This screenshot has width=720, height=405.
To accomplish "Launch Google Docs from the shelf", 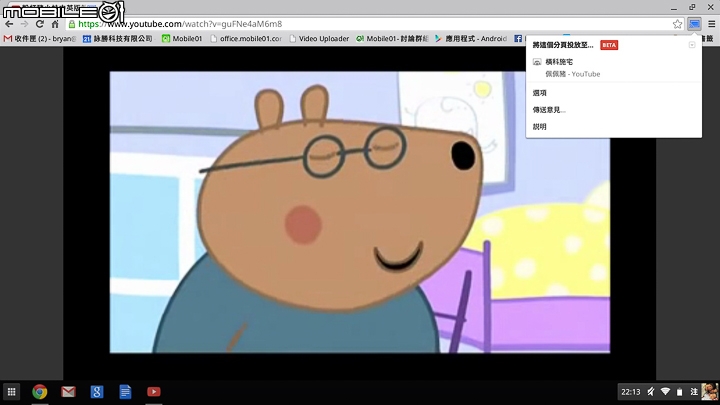I will tap(125, 392).
